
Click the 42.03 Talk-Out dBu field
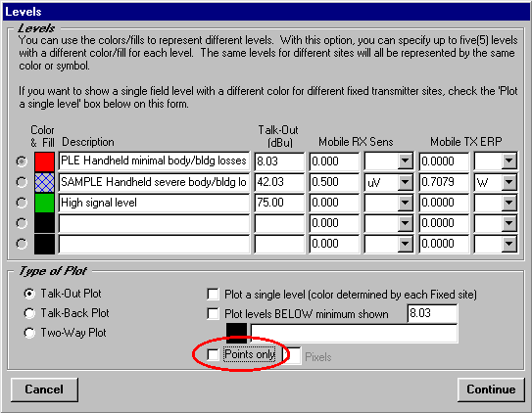tap(279, 182)
